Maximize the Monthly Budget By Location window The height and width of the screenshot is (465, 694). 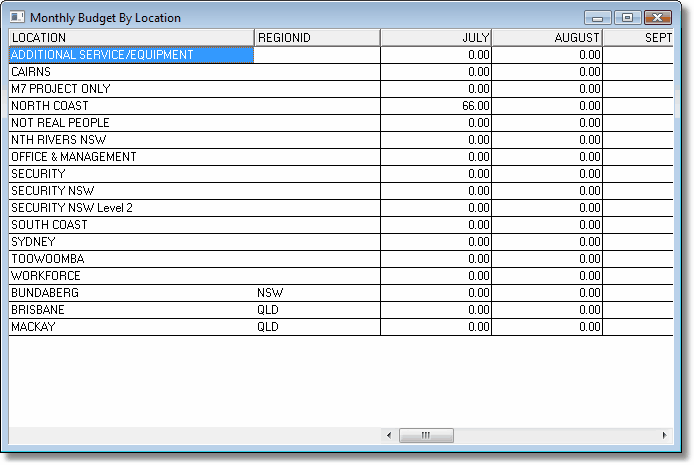click(627, 18)
